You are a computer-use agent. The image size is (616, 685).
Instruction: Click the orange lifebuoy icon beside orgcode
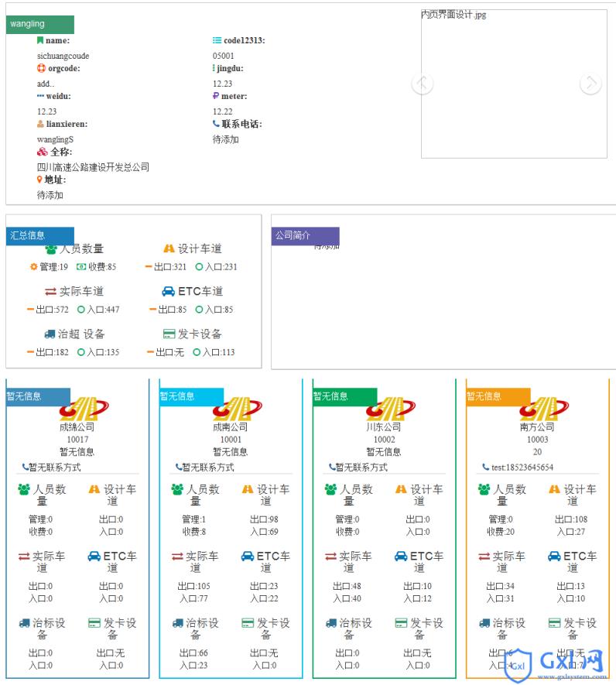point(41,68)
